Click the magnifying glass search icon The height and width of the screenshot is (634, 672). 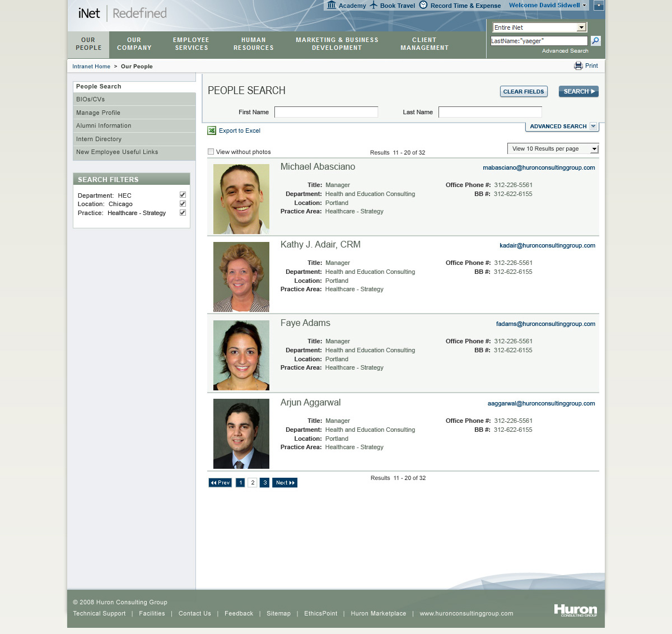[x=595, y=40]
